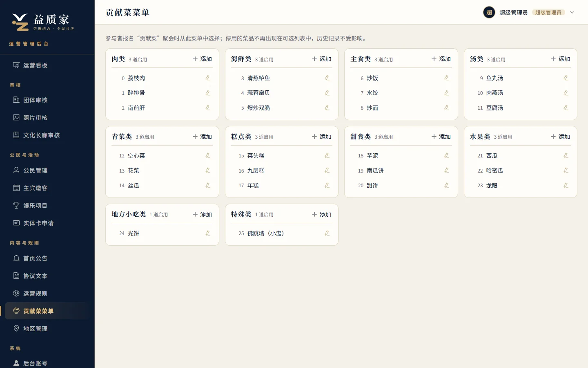Click the edit icon beside 鱼丸汤
This screenshot has height=368, width=588.
(x=566, y=78)
